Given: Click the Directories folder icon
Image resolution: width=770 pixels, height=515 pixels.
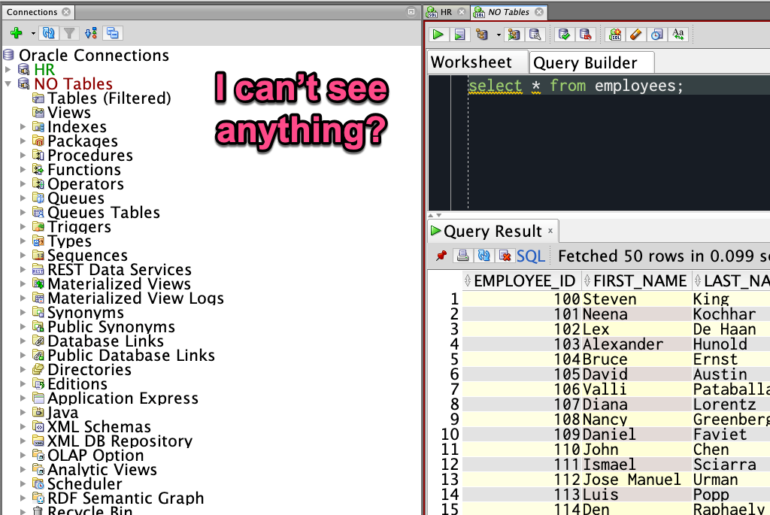Looking at the screenshot, I should click(38, 369).
